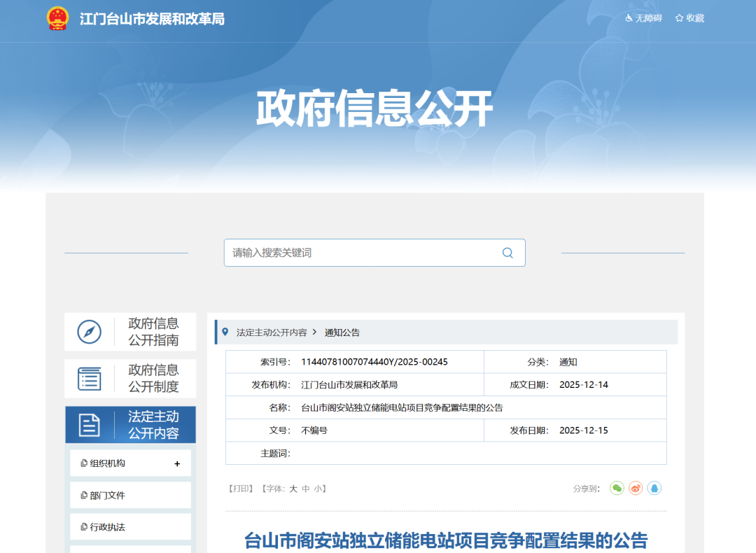Share the notice to Weibo

[636, 489]
